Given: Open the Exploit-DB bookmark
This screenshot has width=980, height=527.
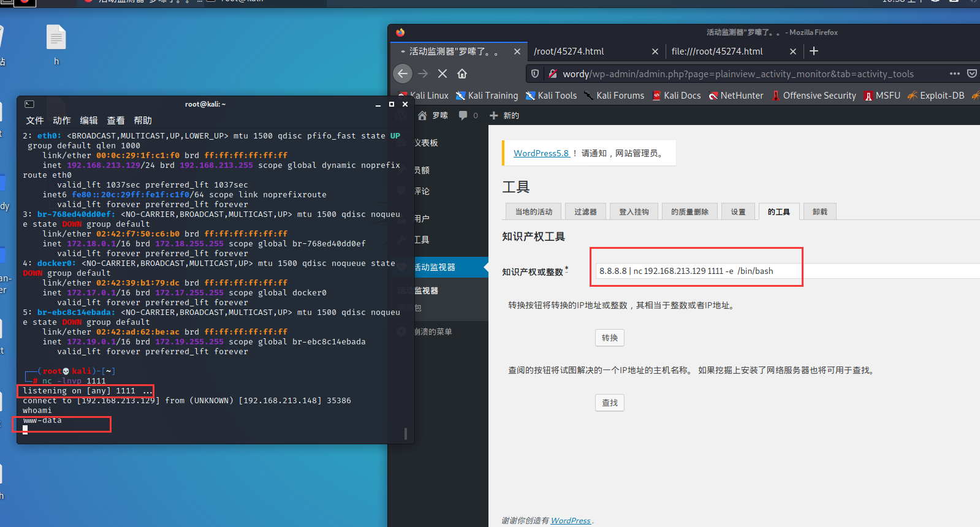Looking at the screenshot, I should coord(936,96).
